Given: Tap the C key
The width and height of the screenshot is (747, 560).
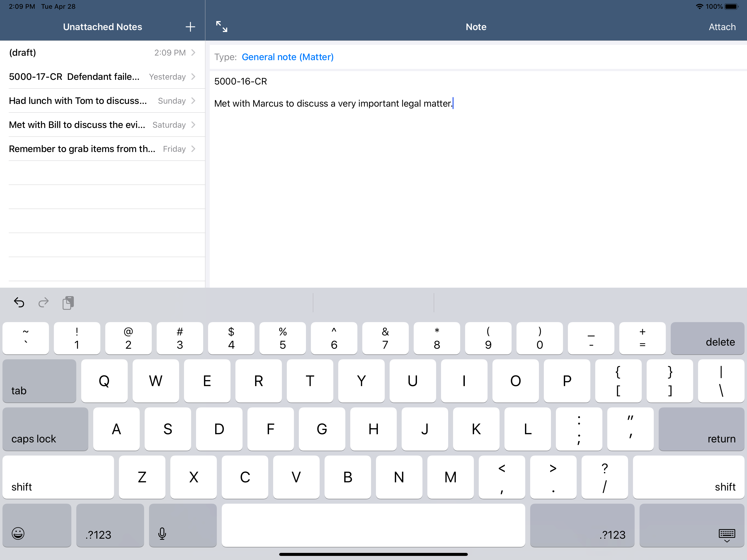Looking at the screenshot, I should tap(245, 477).
